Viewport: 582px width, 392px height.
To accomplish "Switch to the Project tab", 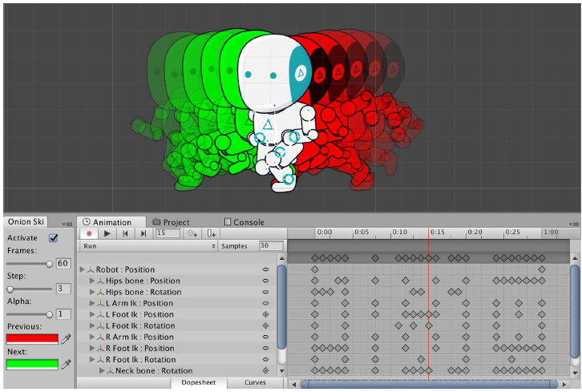I will (x=171, y=222).
